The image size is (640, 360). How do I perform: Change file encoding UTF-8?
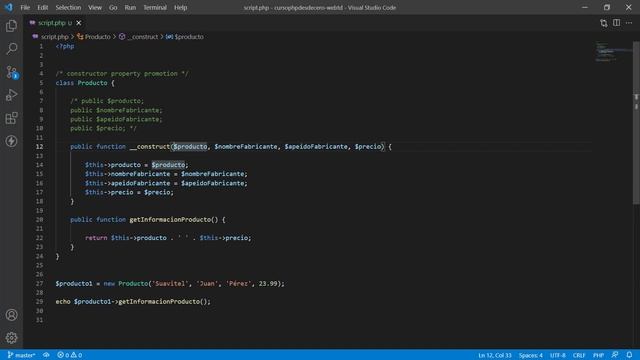558,355
